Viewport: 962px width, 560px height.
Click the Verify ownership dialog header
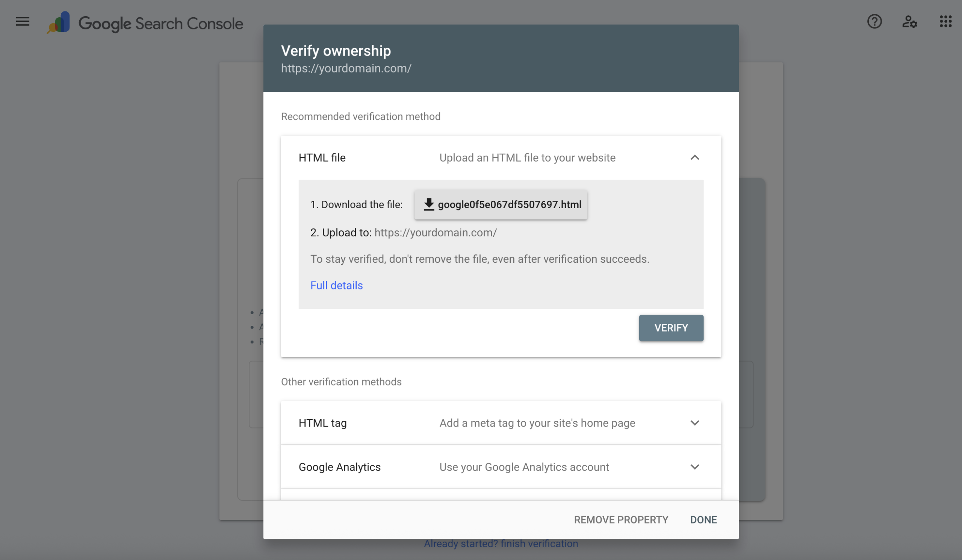336,51
